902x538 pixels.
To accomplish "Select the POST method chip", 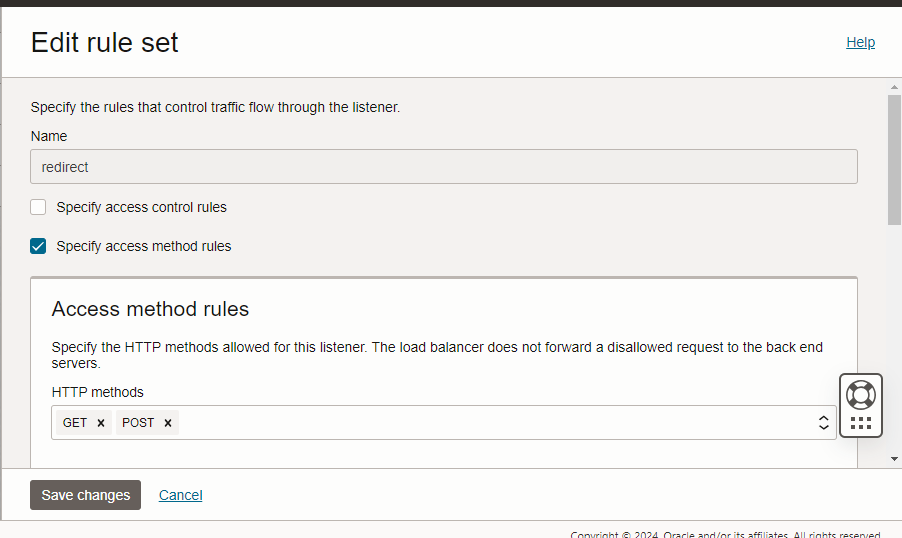I will 138,423.
